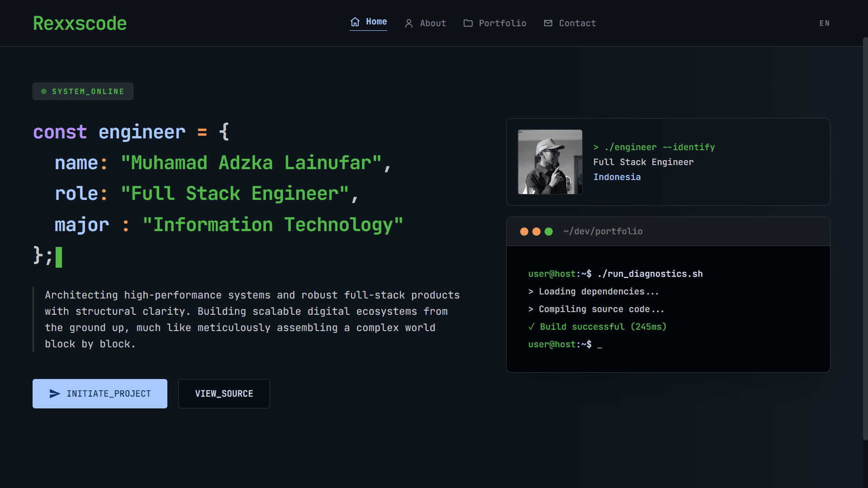Click the "const" keyword in the heading
This screenshot has height=488, width=868.
[60, 132]
